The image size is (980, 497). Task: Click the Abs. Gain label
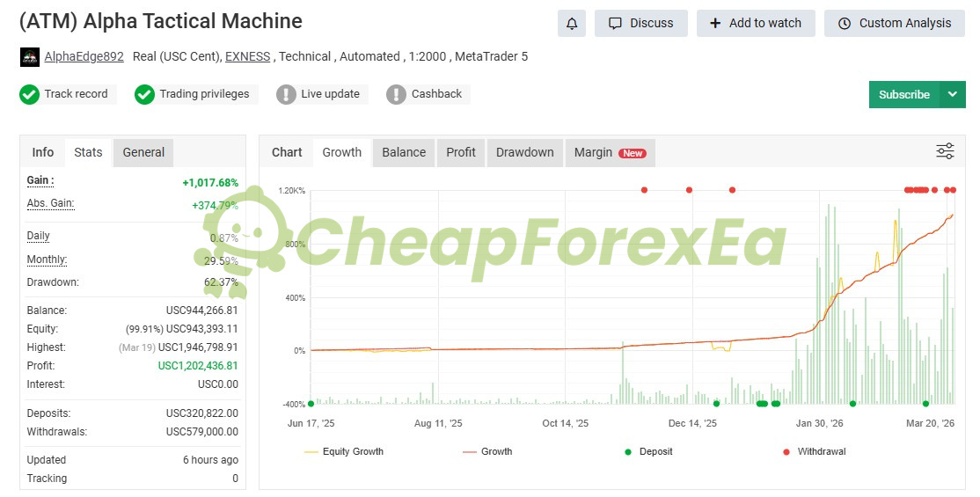click(x=51, y=203)
